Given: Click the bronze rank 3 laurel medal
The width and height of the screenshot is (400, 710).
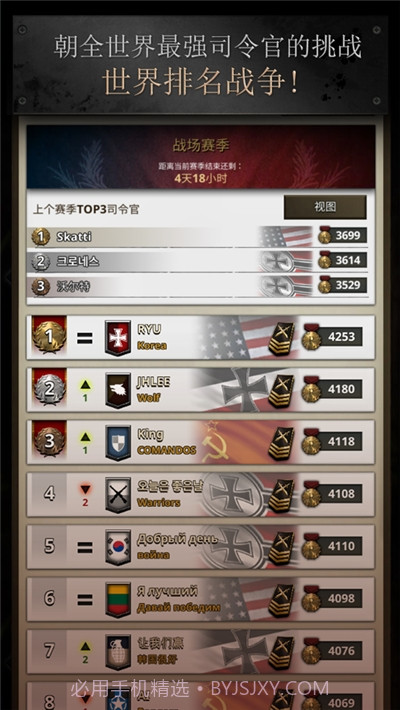Looking at the screenshot, I should coord(49,441).
